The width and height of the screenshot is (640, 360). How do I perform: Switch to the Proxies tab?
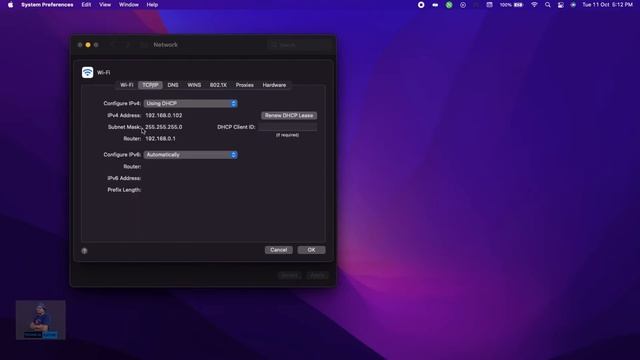[x=244, y=85]
